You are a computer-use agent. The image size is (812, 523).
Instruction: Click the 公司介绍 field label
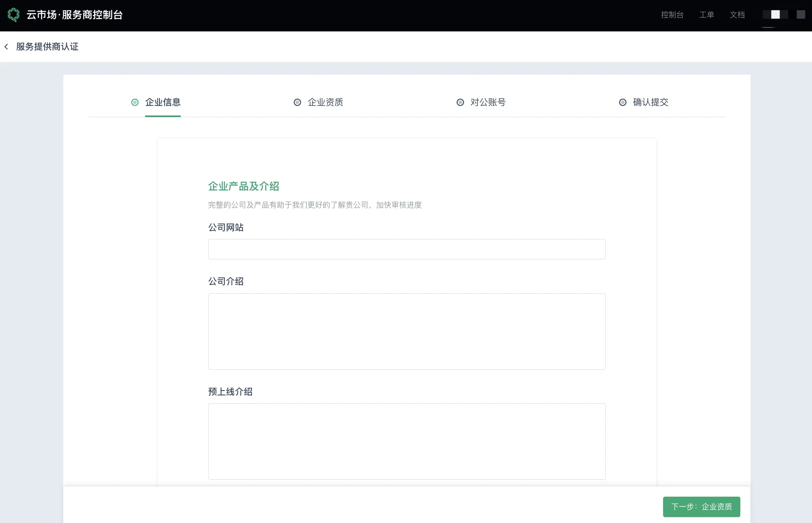(226, 281)
